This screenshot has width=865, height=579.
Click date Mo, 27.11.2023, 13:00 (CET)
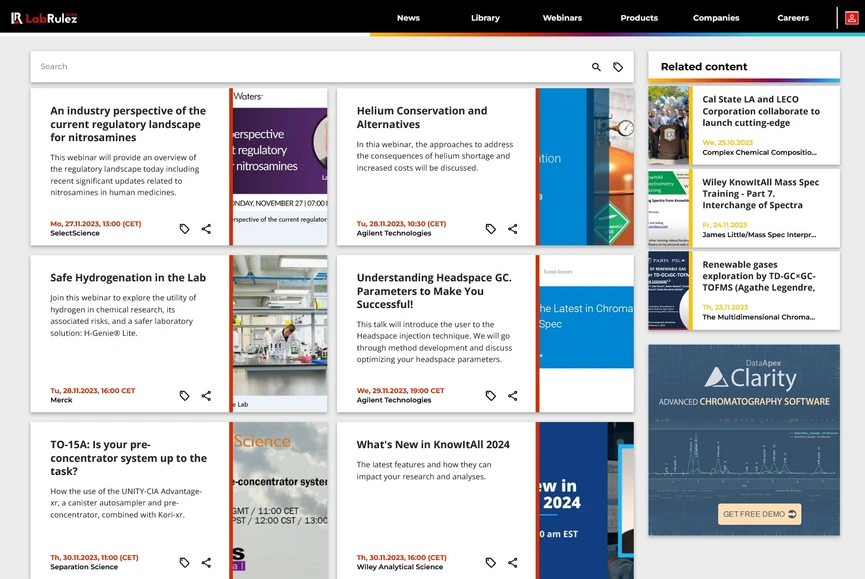[x=96, y=224]
